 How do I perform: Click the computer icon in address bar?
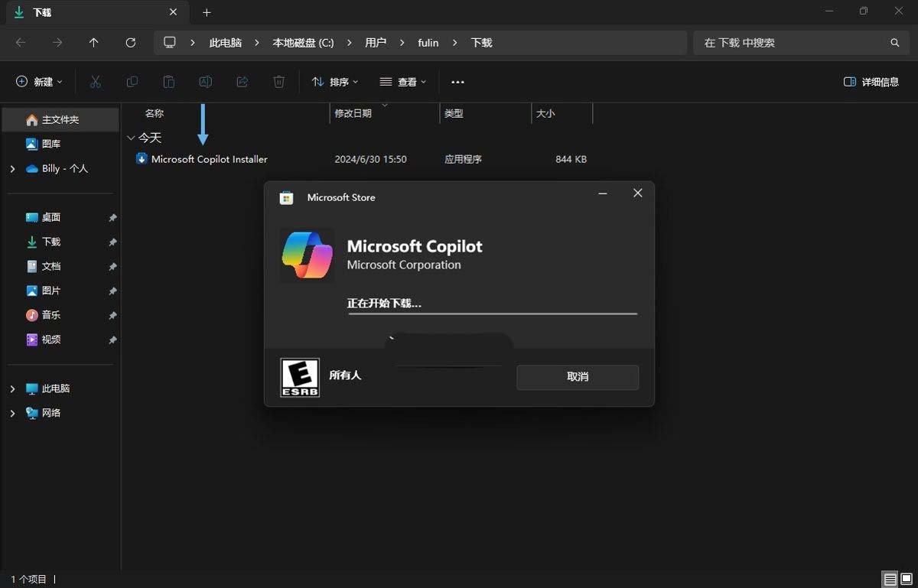(x=170, y=43)
